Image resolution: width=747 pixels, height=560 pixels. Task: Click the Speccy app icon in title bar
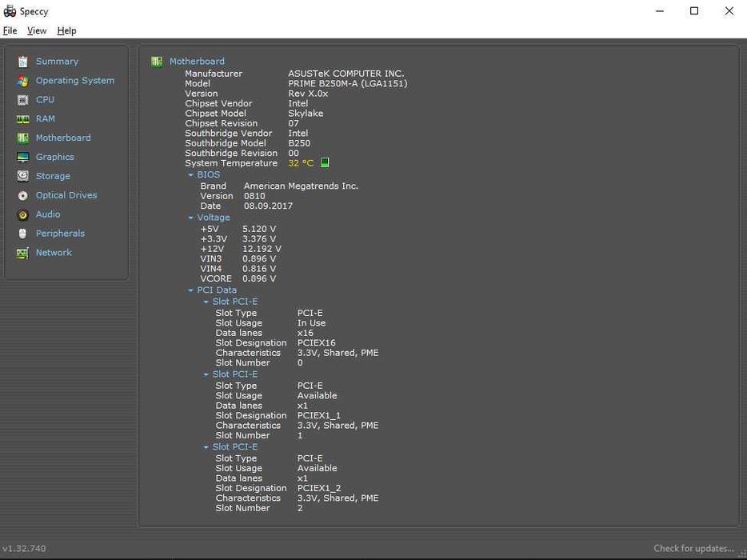coord(10,11)
